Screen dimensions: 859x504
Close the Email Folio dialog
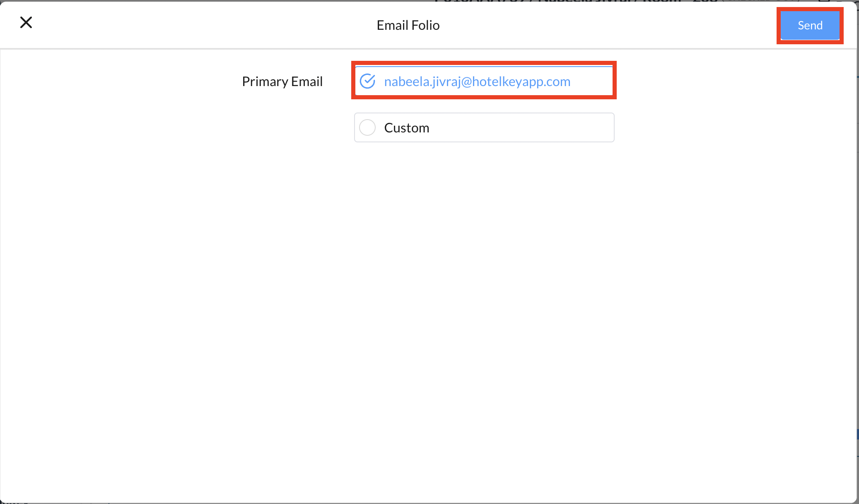pyautogui.click(x=26, y=23)
